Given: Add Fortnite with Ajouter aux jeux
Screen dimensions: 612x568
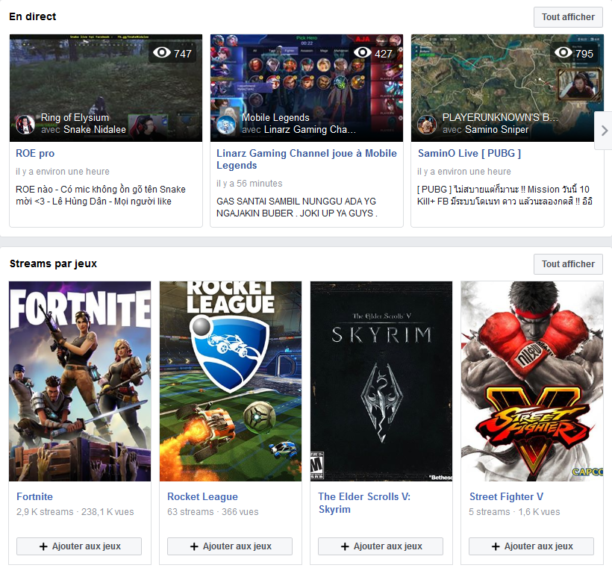Looking at the screenshot, I should tap(79, 546).
